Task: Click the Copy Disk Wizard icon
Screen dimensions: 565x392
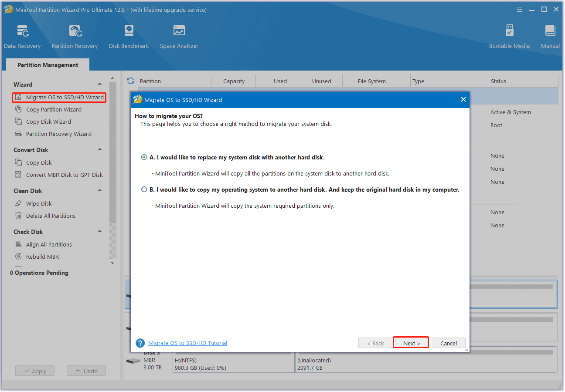Action: (18, 122)
